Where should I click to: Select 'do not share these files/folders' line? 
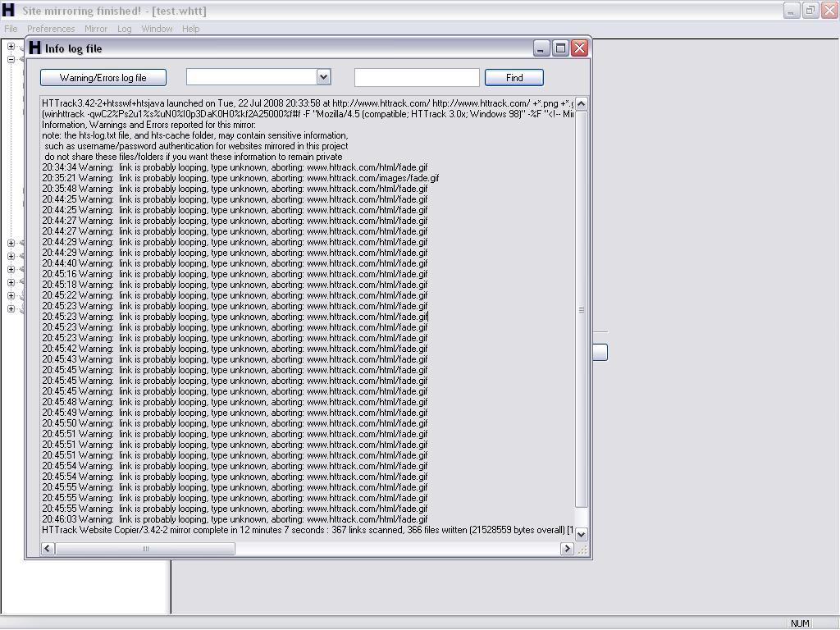tap(193, 157)
